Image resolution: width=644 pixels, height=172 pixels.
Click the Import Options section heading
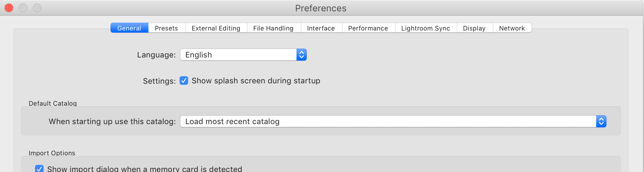point(52,153)
